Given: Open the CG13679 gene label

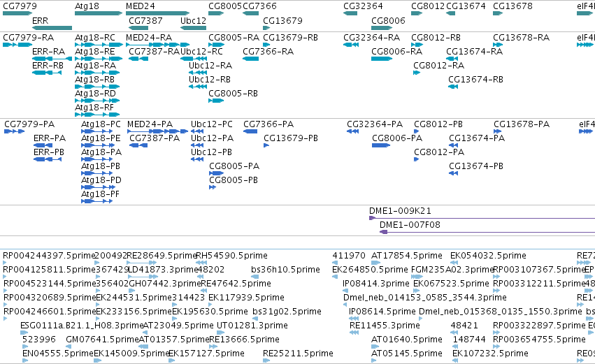Looking at the screenshot, I should [282, 20].
